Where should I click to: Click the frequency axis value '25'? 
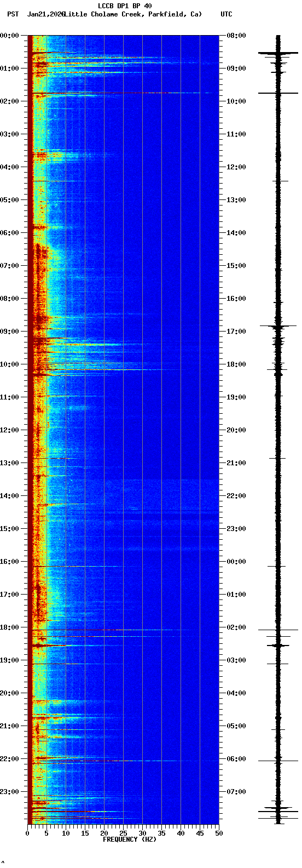[123, 833]
